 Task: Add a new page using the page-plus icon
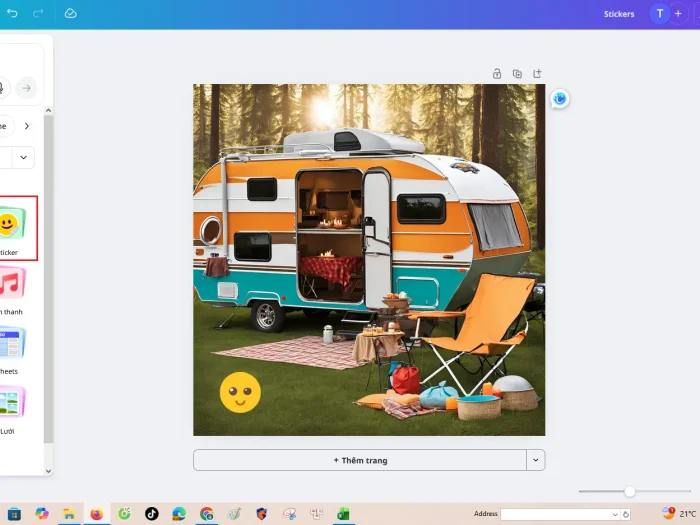(x=537, y=74)
